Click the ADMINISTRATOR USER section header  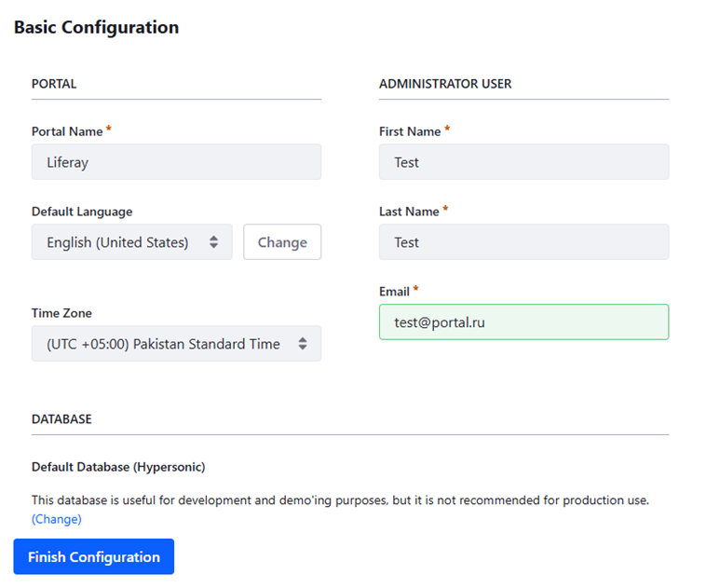445,84
